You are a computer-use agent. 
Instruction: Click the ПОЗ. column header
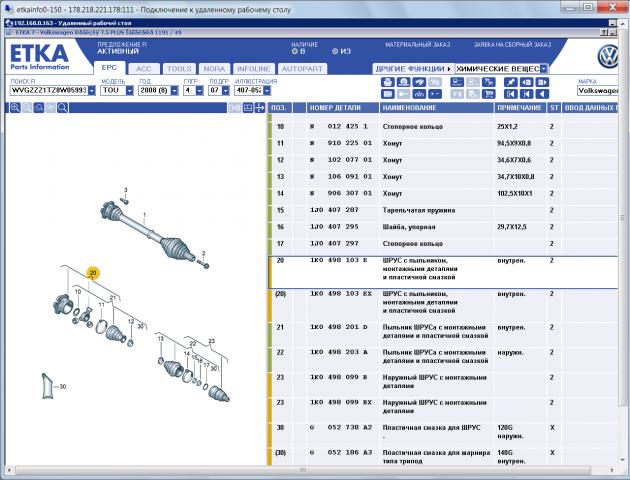pos(280,108)
